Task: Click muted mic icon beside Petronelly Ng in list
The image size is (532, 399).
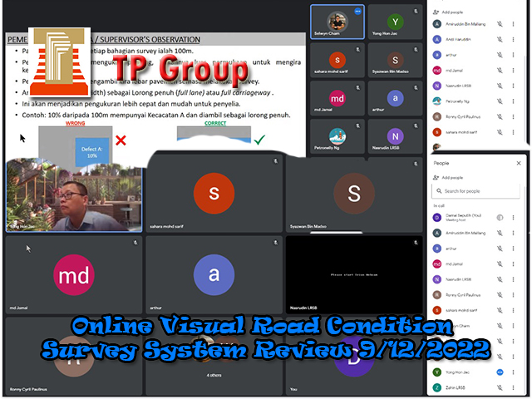Action: point(500,101)
